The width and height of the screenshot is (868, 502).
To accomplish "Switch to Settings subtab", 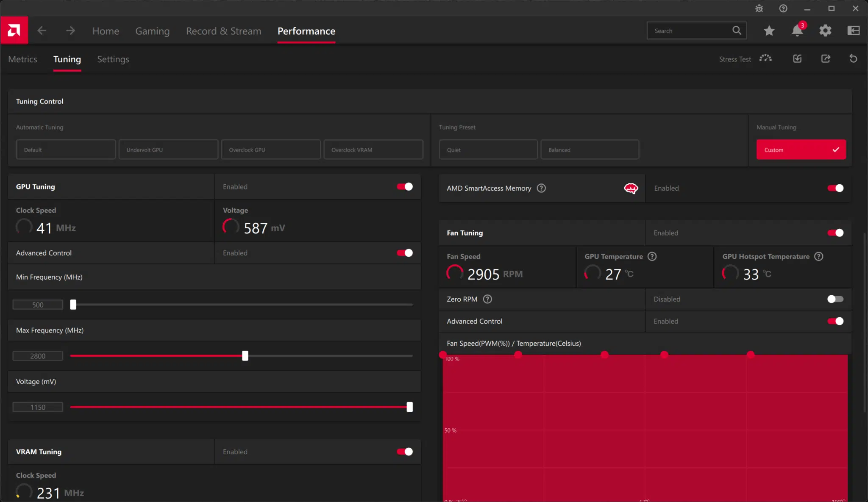I will click(113, 59).
